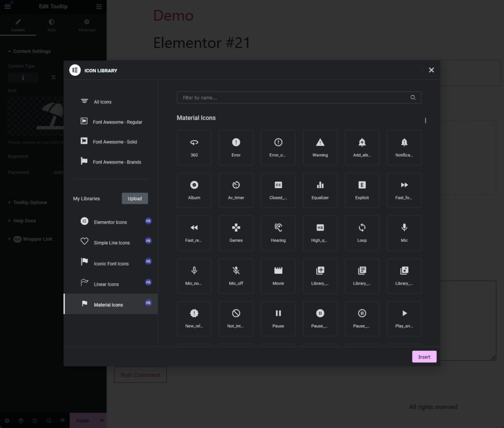Click the Publish button
Image resolution: width=504 pixels, height=428 pixels.
coord(83,421)
